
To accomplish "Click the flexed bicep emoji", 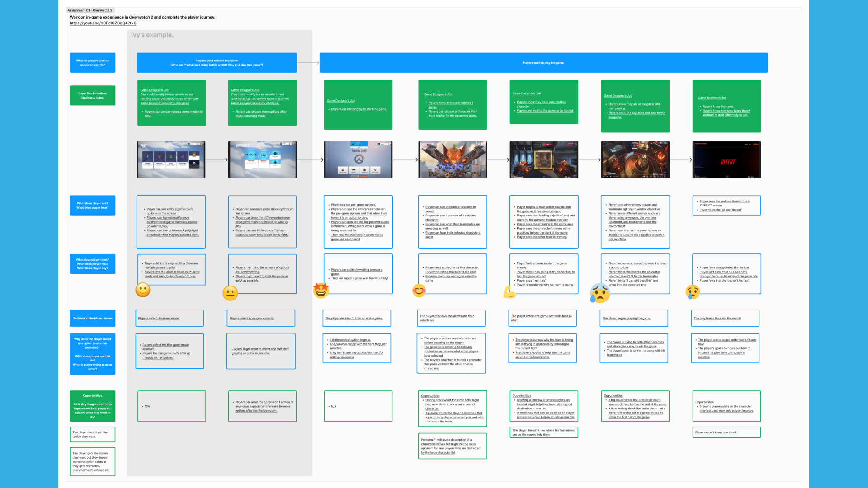I will [509, 292].
